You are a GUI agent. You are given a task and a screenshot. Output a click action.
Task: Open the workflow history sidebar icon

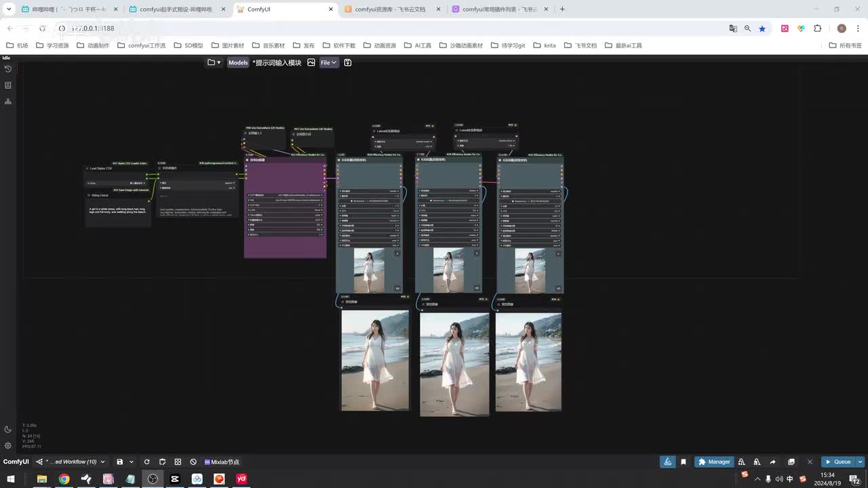point(8,69)
